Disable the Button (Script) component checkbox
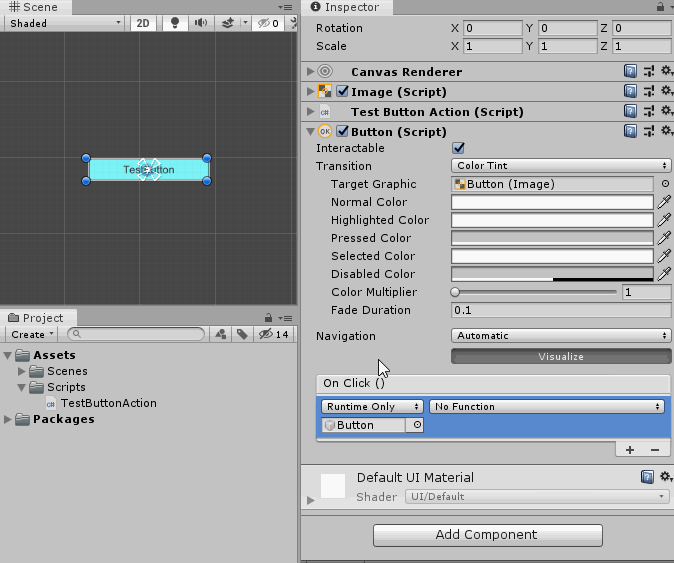 click(343, 132)
